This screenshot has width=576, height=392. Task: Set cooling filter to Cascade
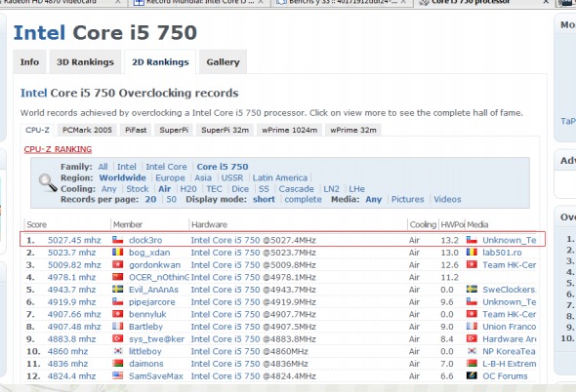[x=296, y=188]
